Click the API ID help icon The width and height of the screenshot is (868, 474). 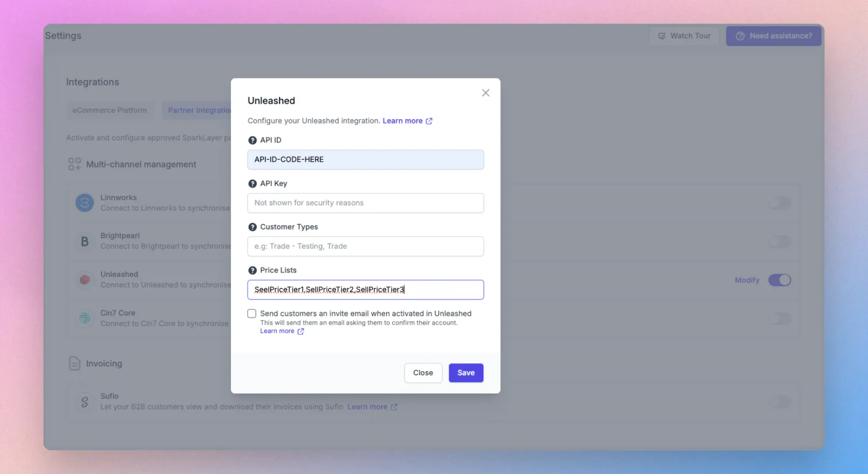252,140
